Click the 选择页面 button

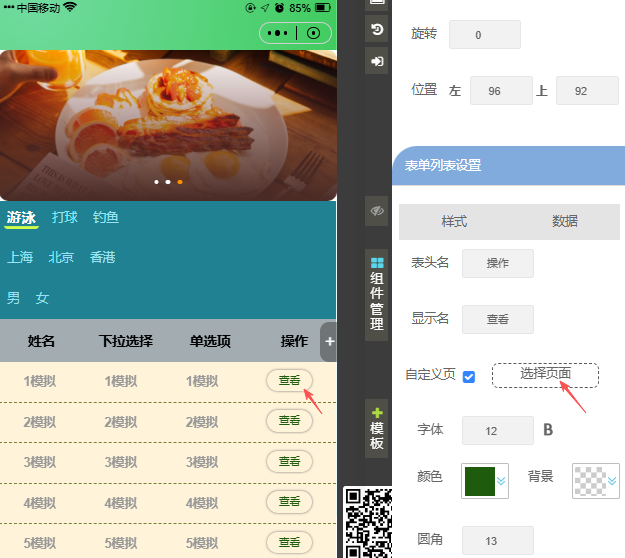(x=545, y=374)
